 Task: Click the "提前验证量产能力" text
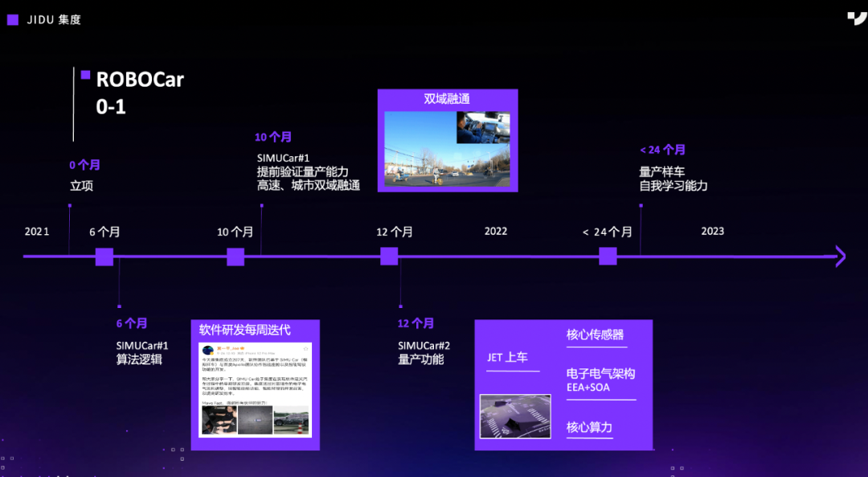tap(303, 172)
